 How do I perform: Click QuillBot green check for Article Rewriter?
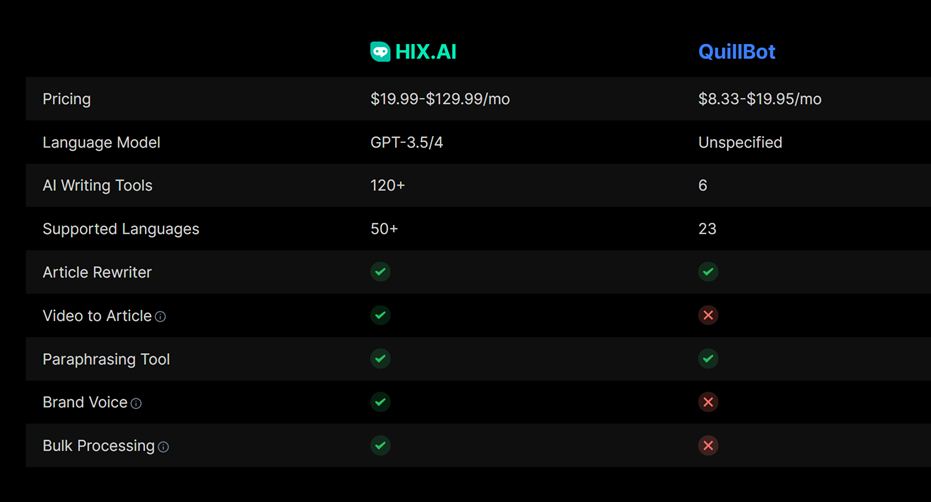tap(708, 272)
